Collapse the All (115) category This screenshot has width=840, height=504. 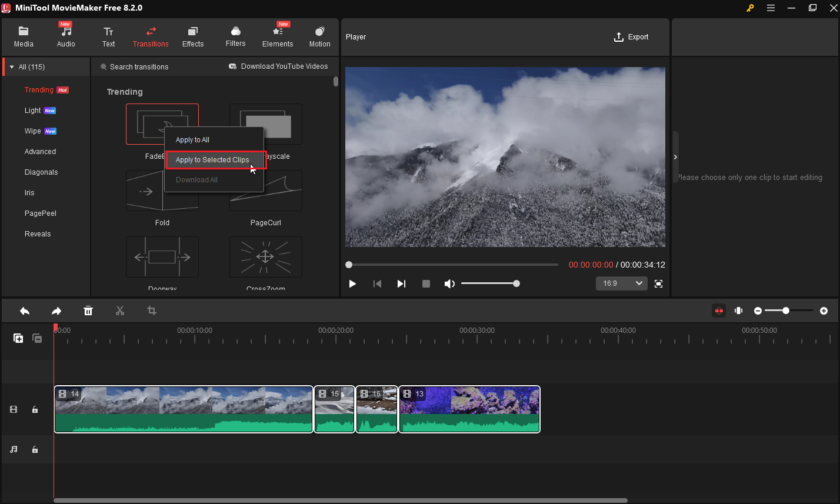tap(12, 67)
